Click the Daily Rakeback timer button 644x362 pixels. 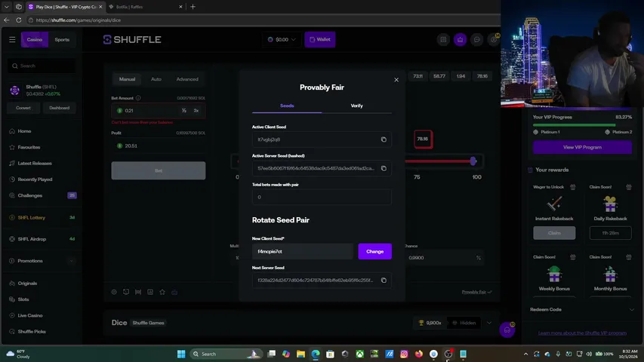click(610, 233)
